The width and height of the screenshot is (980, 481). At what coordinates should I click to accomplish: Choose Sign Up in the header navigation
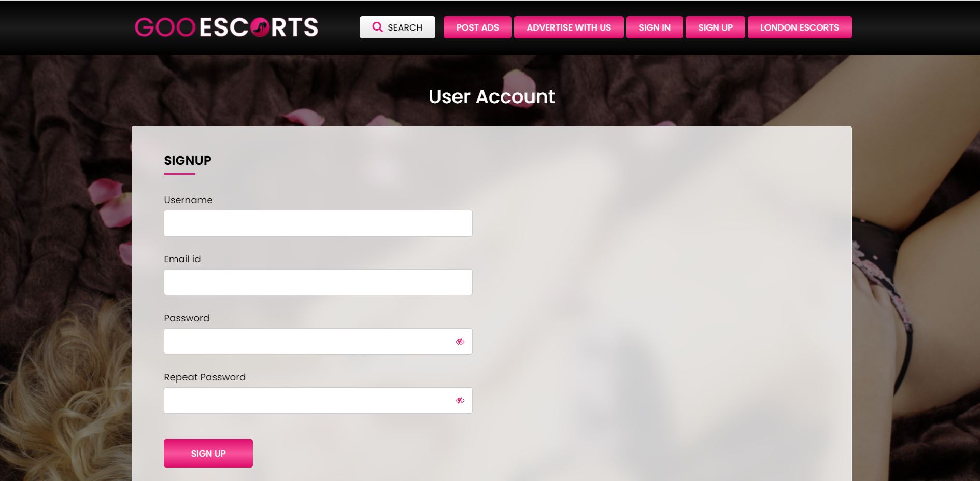pyautogui.click(x=715, y=27)
